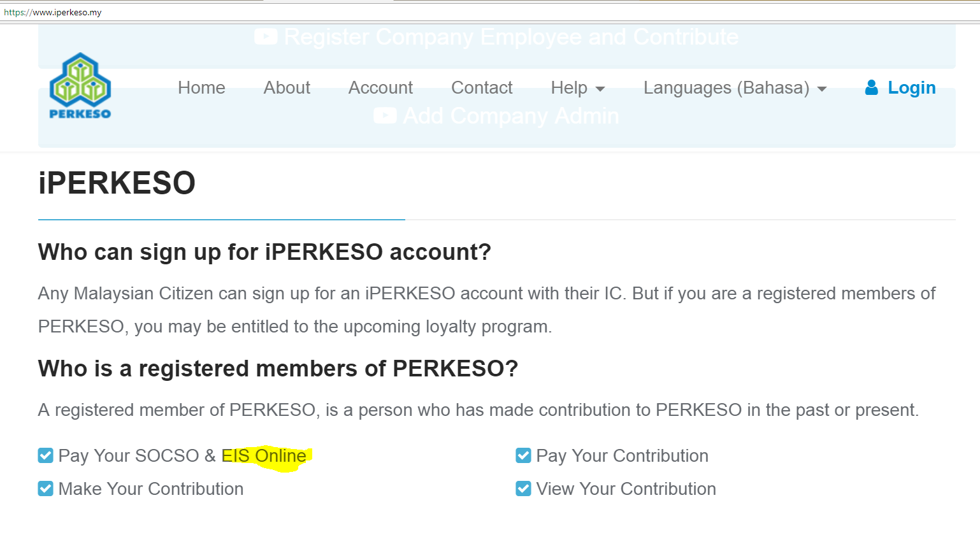The width and height of the screenshot is (980, 535).
Task: Open the Languages (Bahasa) dropdown
Action: click(x=735, y=88)
